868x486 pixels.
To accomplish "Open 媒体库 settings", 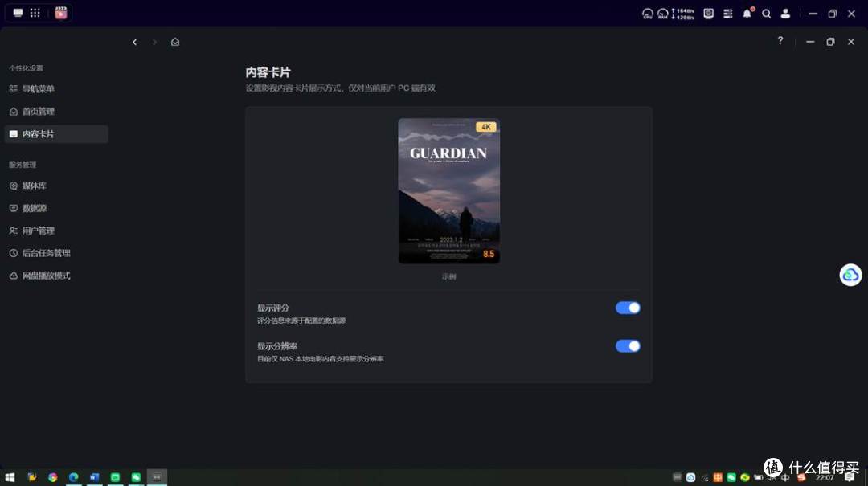I will tap(56, 186).
